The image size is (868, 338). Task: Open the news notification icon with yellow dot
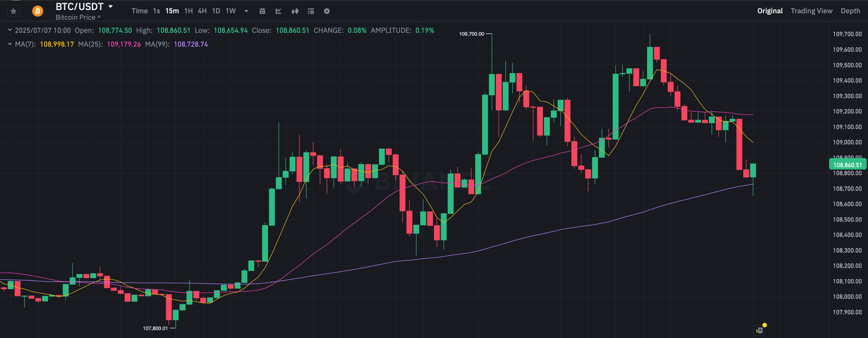[x=759, y=330]
